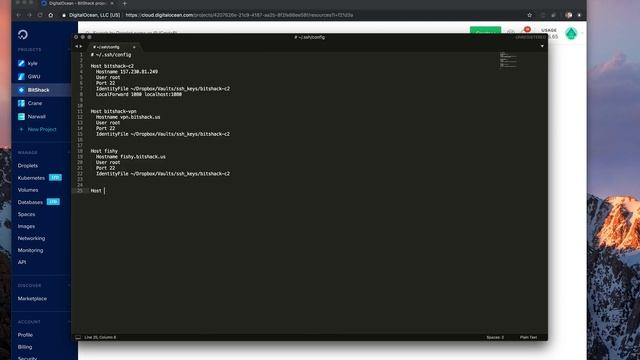Click the New Project link
Viewport: 640px width, 360px height.
click(42, 129)
